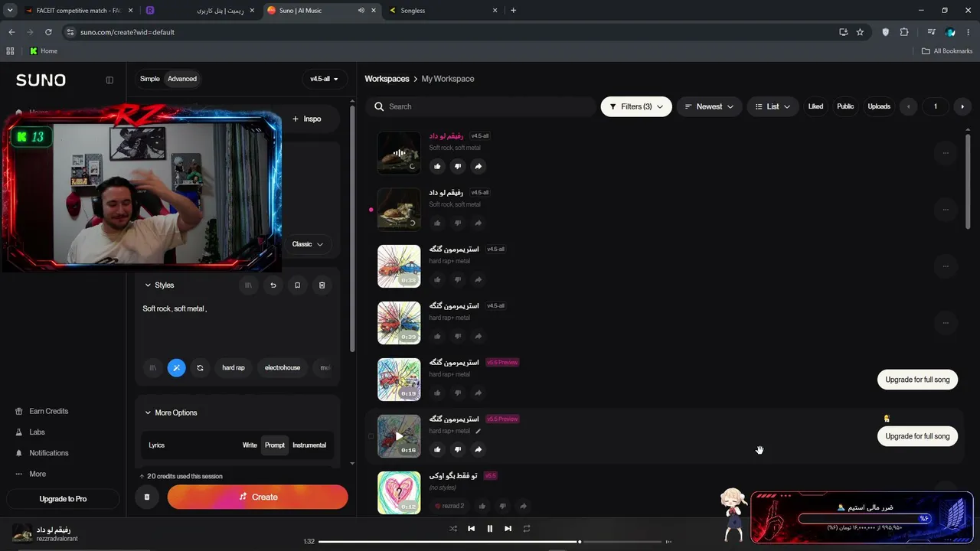Switch to the Songless browser tab
This screenshot has width=980, height=551.
(443, 11)
